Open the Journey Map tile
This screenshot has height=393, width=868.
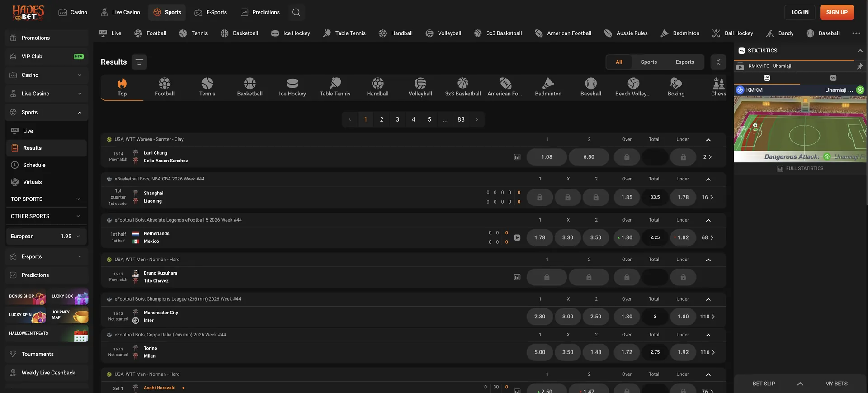[x=69, y=315]
